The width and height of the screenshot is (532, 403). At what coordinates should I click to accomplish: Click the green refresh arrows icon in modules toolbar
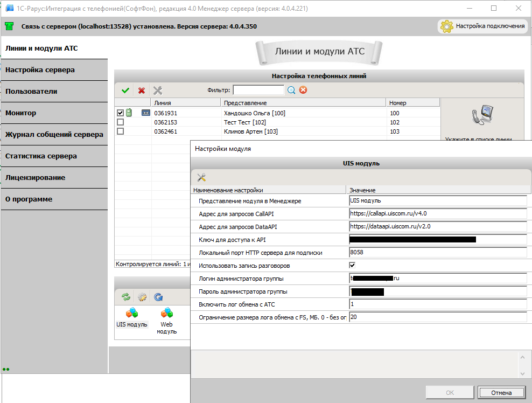point(126,296)
